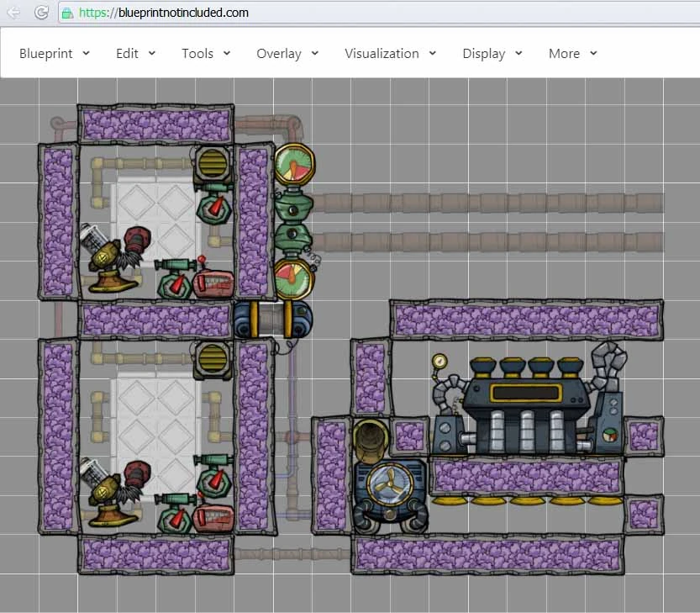Screen dimensions: 700x613
Task: Select the lower pressure gauge sensor
Action: coord(293,280)
